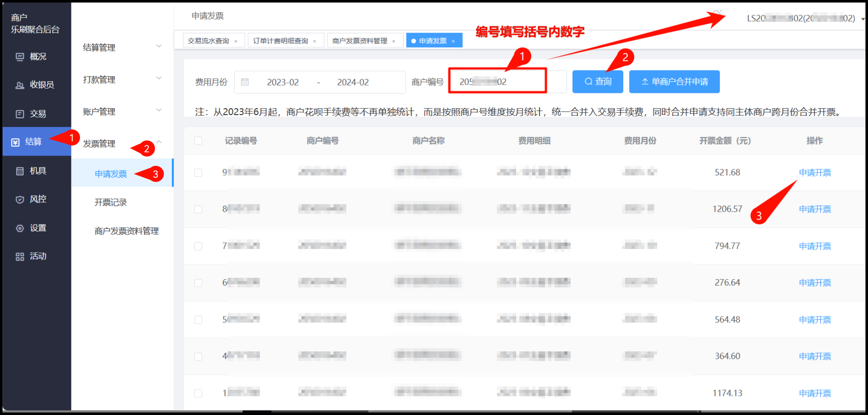Open 开票记录 in the submenu

[x=111, y=203]
